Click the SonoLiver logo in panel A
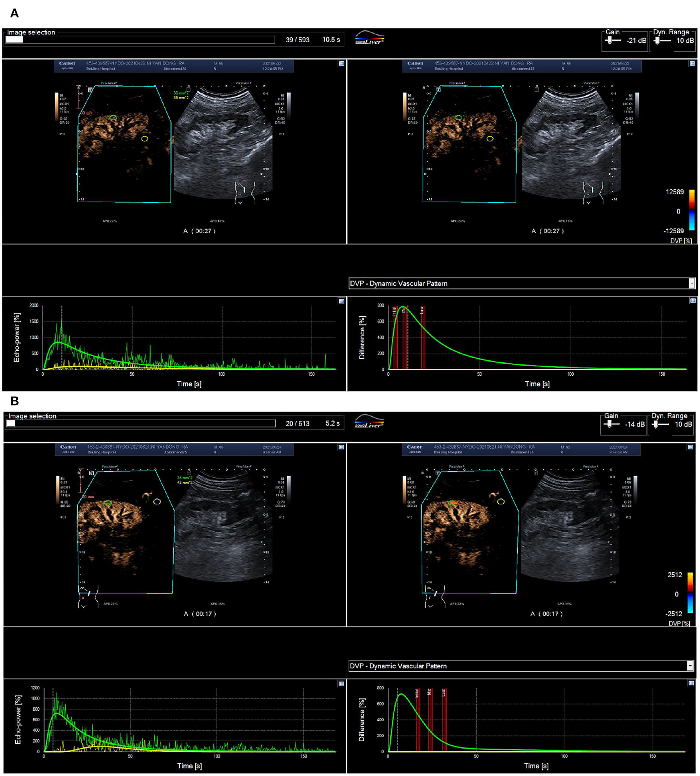Screen dimensions: 700x776 (x=369, y=38)
